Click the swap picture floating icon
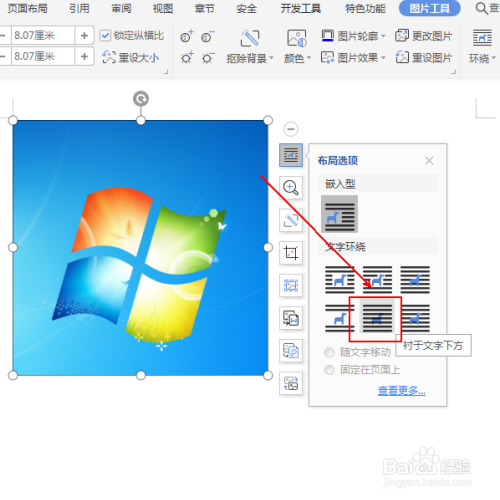500x500 pixels. point(291,383)
